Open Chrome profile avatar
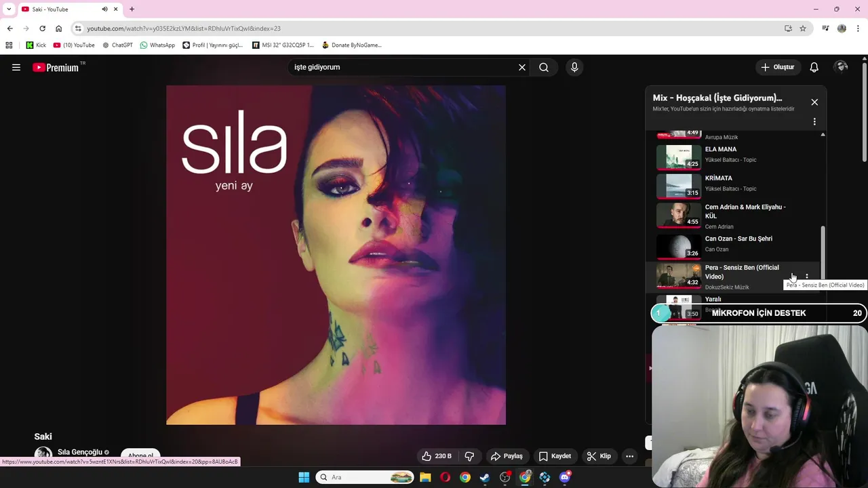This screenshot has height=488, width=868. click(x=842, y=28)
